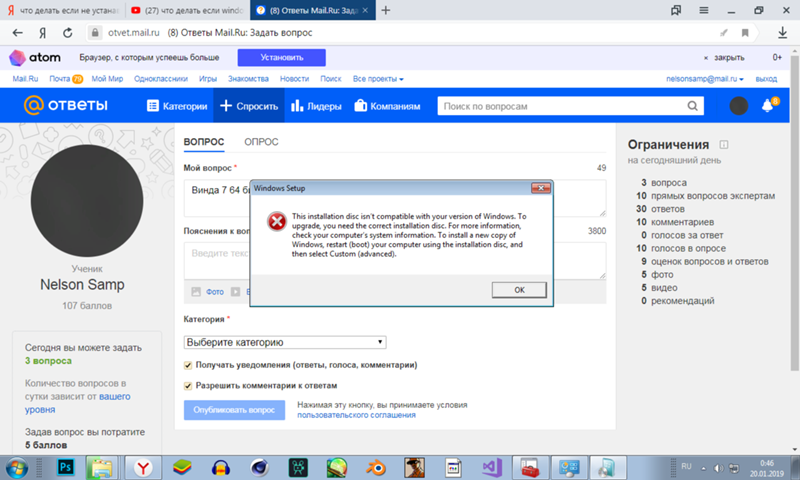The image size is (800, 480).
Task: Click the padlock site security icon
Action: point(94,33)
